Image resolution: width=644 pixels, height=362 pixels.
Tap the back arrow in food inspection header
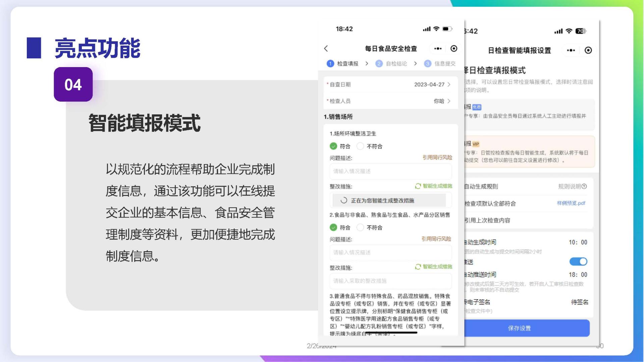pos(326,49)
